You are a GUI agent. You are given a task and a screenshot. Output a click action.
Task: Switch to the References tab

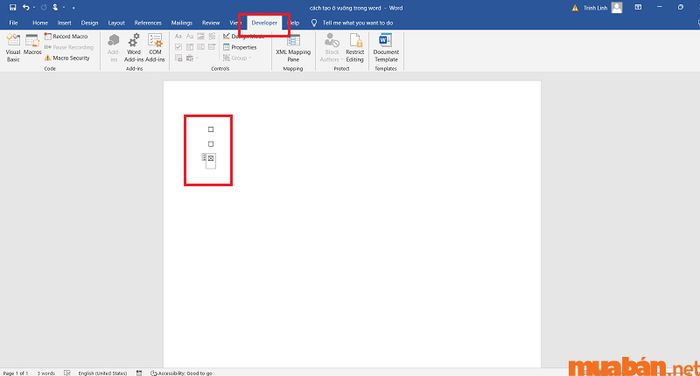pyautogui.click(x=148, y=22)
